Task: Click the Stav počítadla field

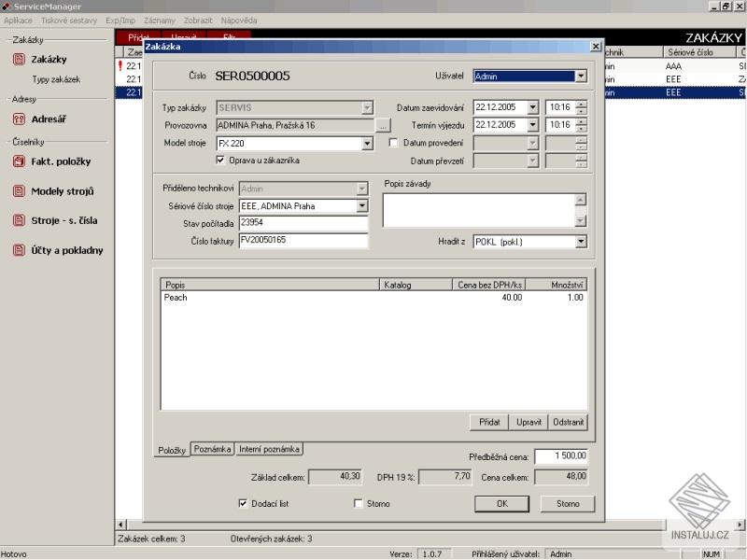Action: point(304,223)
